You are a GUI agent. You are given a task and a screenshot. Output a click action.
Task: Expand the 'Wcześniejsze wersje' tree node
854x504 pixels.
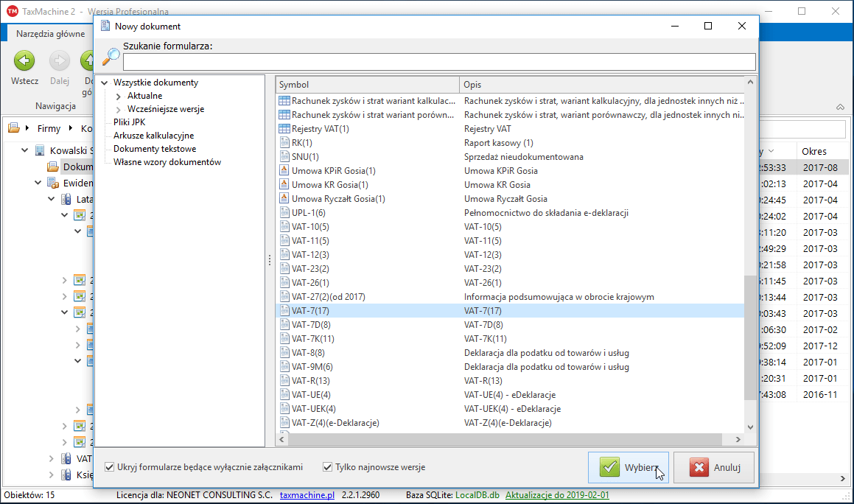pos(119,109)
